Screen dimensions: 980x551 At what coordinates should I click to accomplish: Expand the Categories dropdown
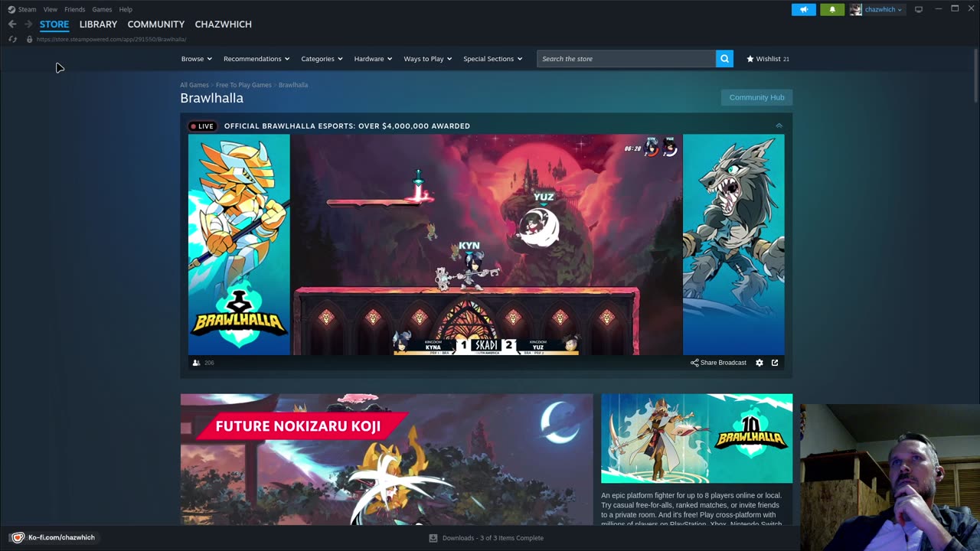point(322,59)
